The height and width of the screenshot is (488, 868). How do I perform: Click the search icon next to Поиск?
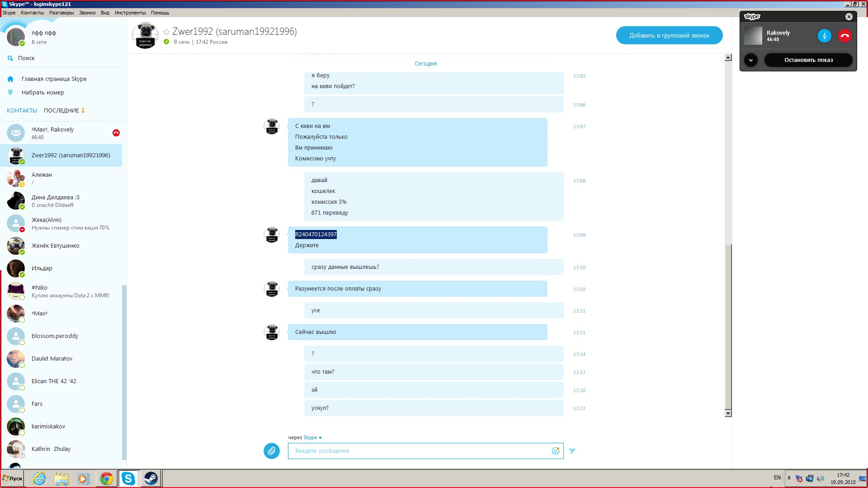(10, 58)
